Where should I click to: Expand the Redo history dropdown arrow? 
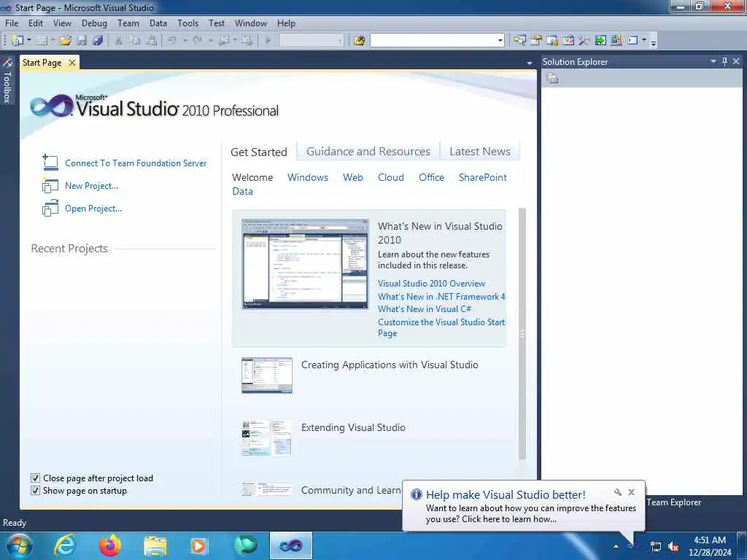[210, 41]
